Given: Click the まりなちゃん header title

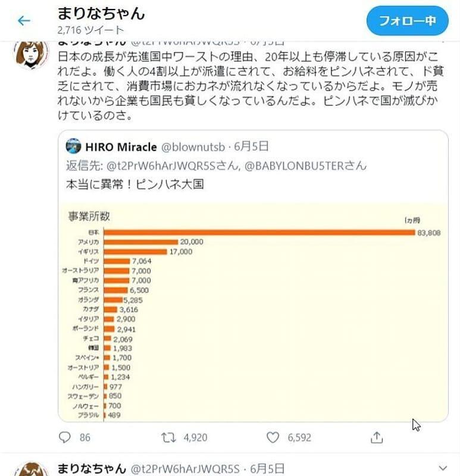Looking at the screenshot, I should coord(101,14).
